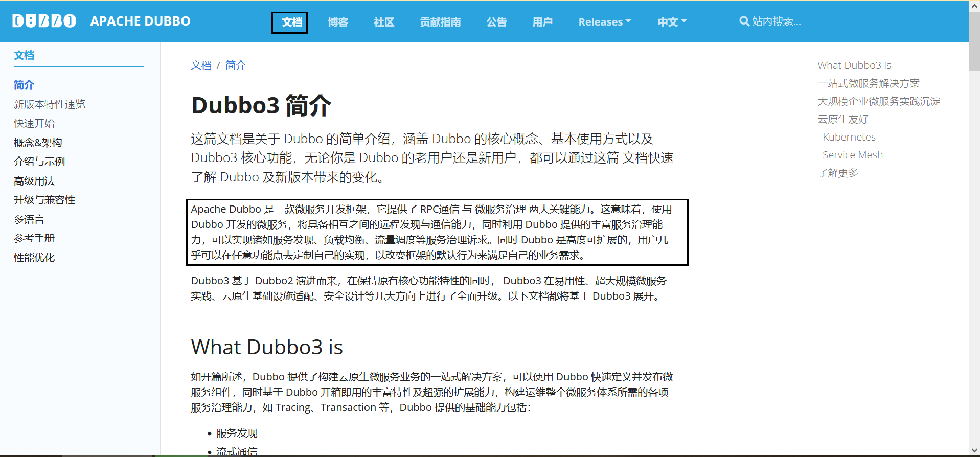Open the 公告 nav item

[x=496, y=22]
